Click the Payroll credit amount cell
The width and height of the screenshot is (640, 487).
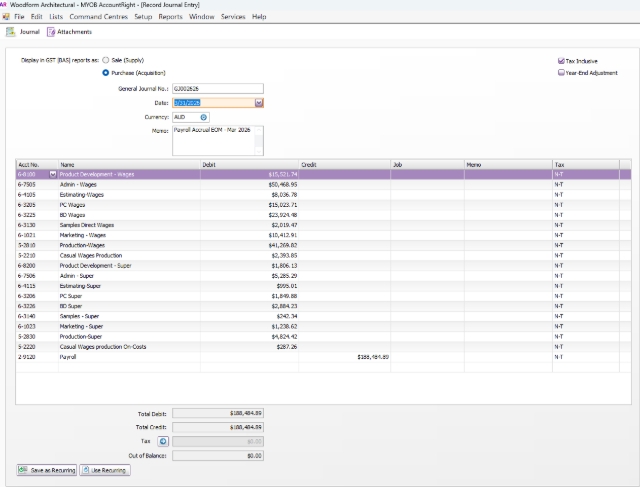[x=344, y=357]
